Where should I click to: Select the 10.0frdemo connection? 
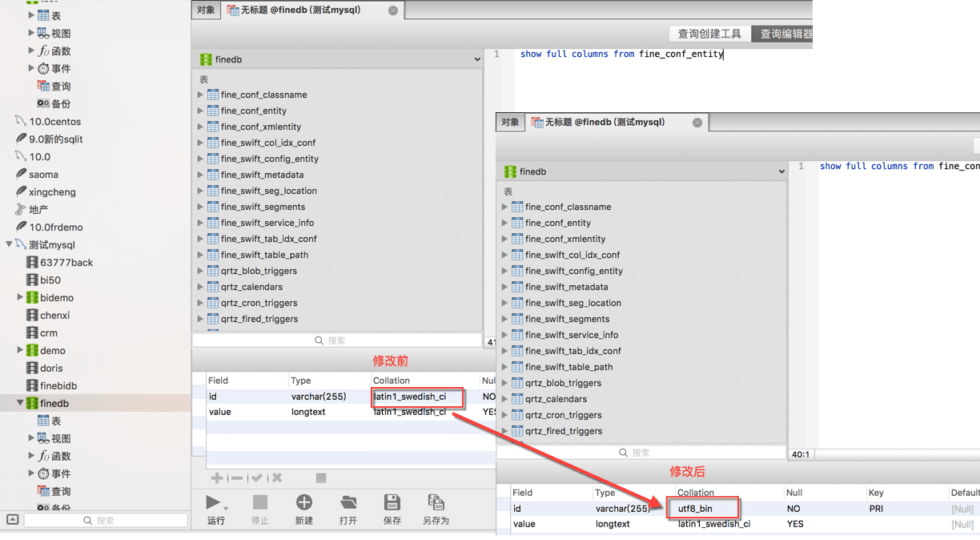tap(55, 228)
